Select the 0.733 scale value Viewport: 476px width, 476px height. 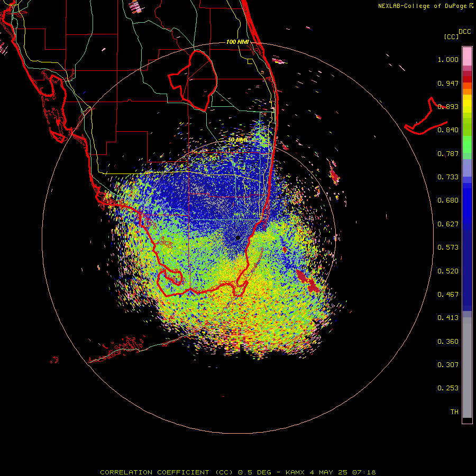[448, 177]
